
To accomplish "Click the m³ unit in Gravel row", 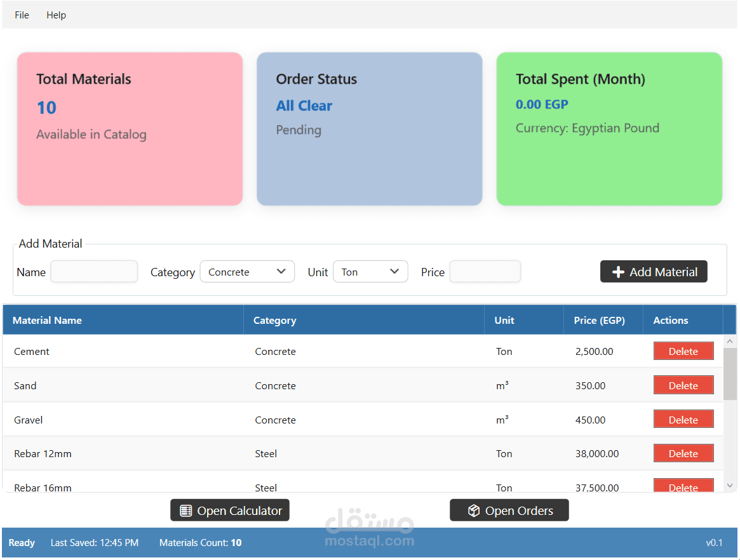I will pyautogui.click(x=502, y=420).
